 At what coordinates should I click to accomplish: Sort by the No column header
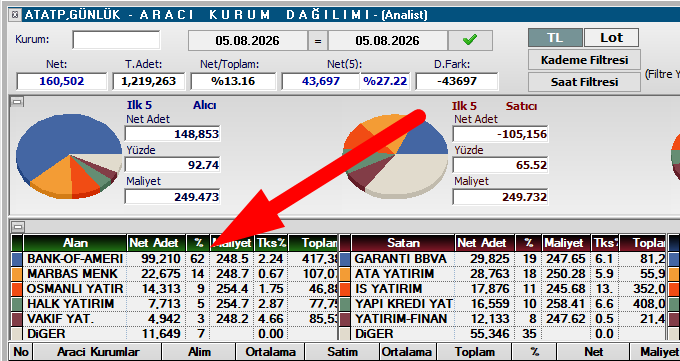pos(21,352)
